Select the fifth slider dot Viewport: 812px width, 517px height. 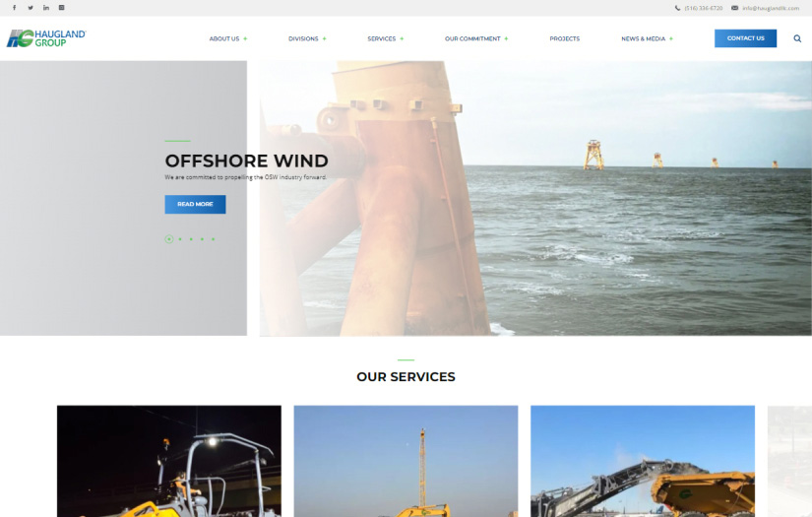213,239
